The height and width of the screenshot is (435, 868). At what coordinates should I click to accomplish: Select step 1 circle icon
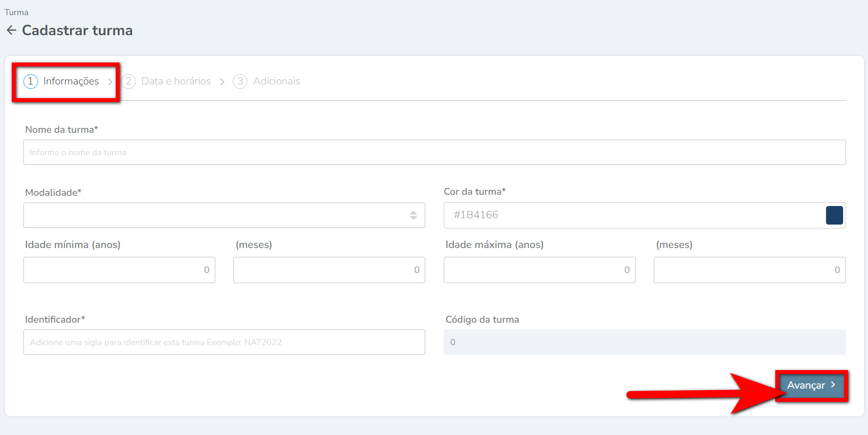click(x=31, y=81)
